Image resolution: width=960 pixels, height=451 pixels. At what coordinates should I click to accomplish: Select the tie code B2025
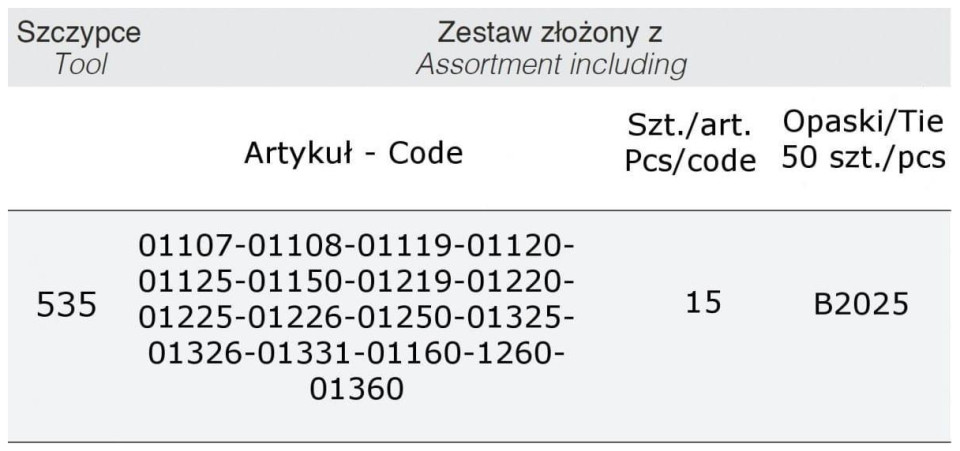pyautogui.click(x=860, y=304)
